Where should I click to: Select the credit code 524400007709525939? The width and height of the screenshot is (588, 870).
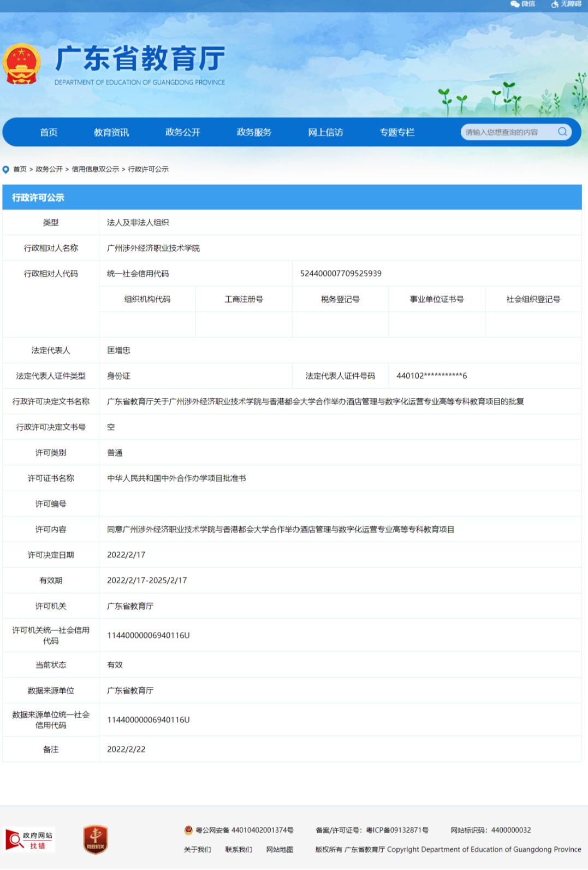(x=341, y=274)
